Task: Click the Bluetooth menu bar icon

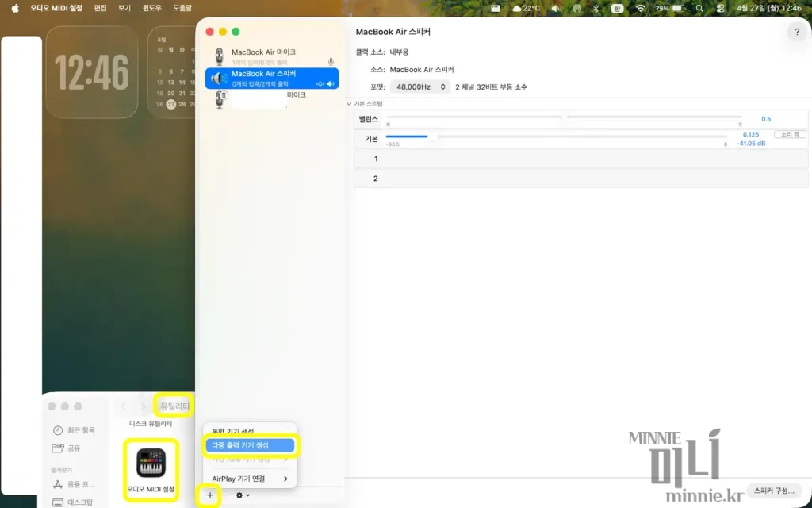Action: (x=596, y=8)
